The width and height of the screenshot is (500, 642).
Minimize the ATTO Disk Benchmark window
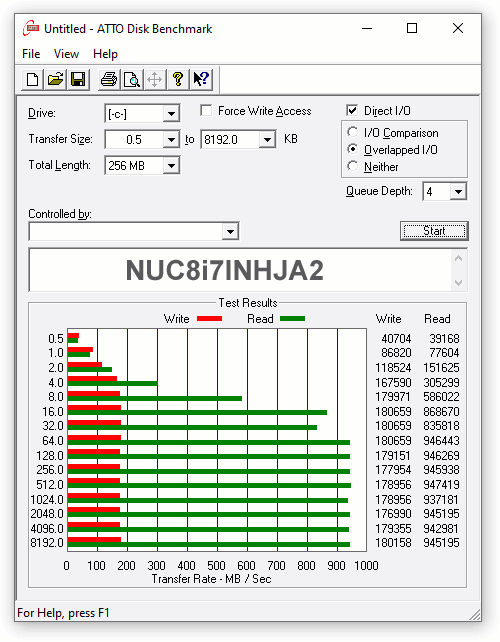(x=367, y=29)
